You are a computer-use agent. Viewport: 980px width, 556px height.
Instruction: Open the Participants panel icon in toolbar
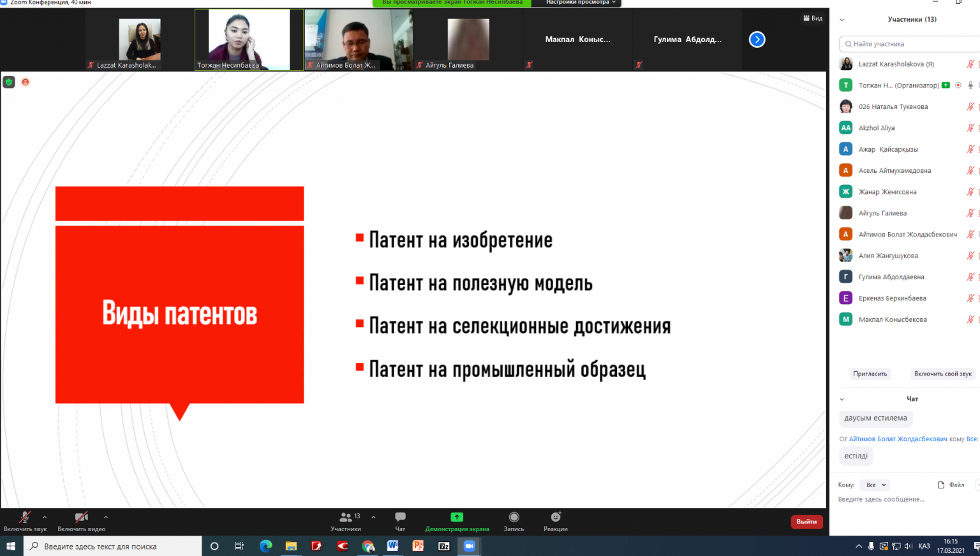(346, 517)
